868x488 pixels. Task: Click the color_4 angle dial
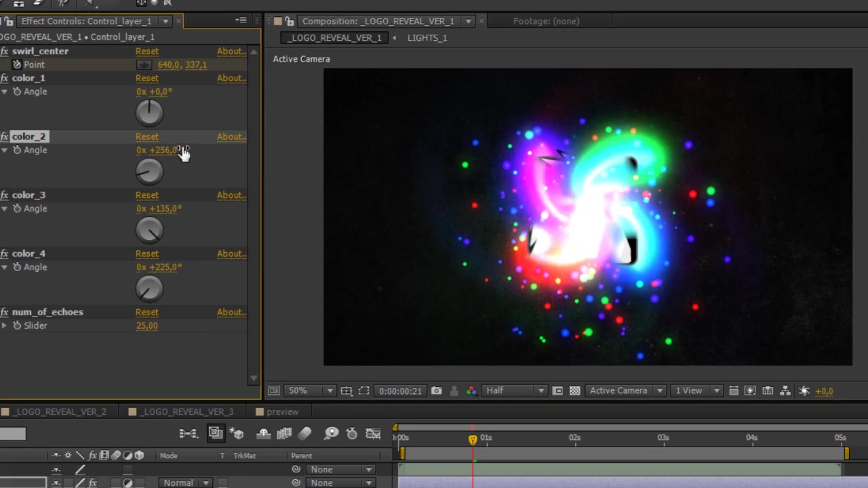pos(149,289)
